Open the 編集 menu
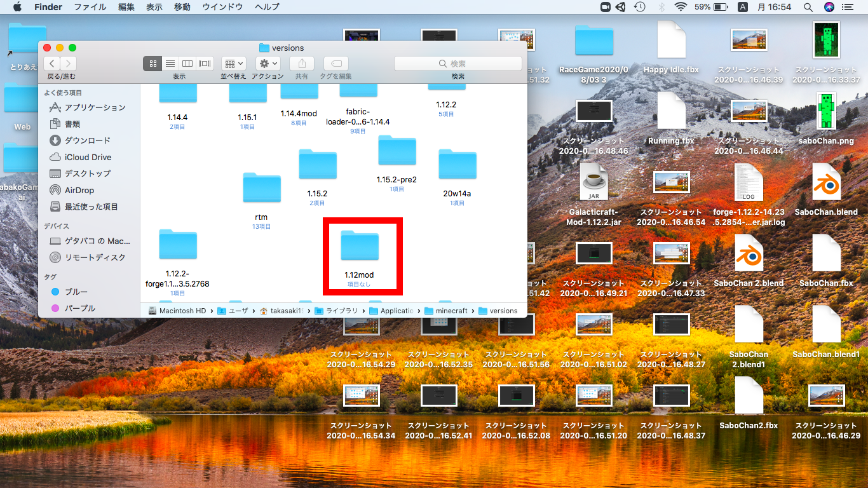 (126, 7)
